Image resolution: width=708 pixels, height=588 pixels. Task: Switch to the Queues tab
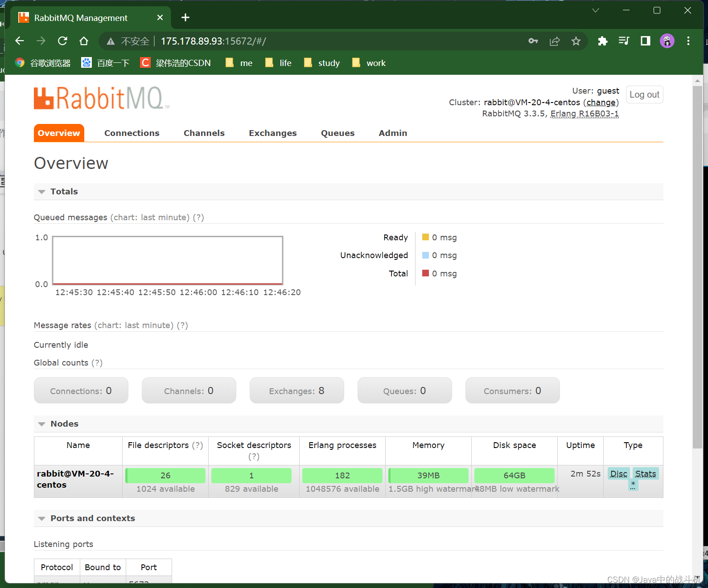pyautogui.click(x=338, y=133)
